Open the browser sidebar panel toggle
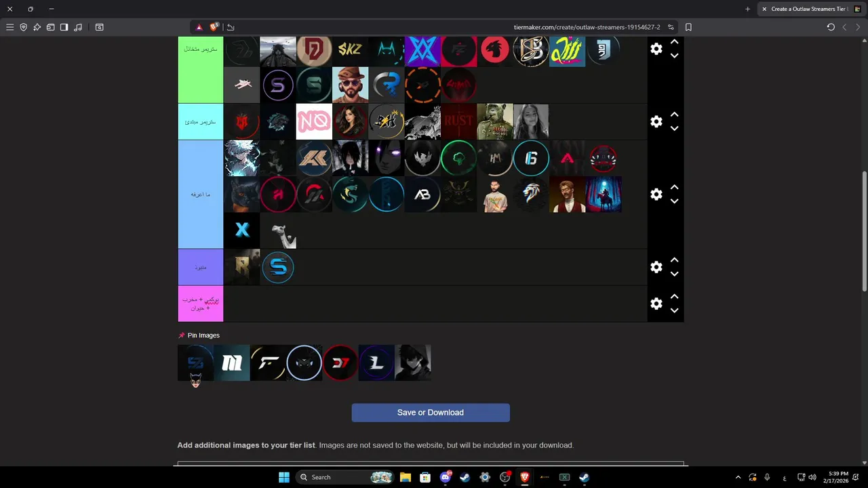The height and width of the screenshot is (488, 868). tap(64, 27)
